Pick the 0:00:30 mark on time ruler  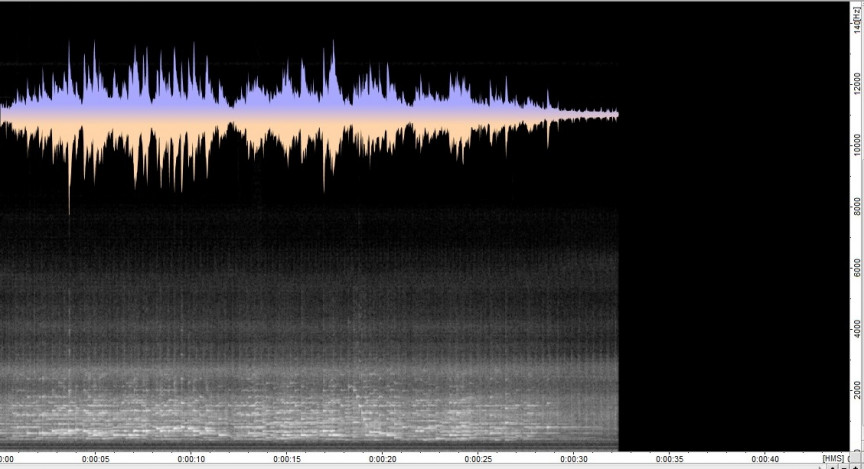[x=574, y=460]
